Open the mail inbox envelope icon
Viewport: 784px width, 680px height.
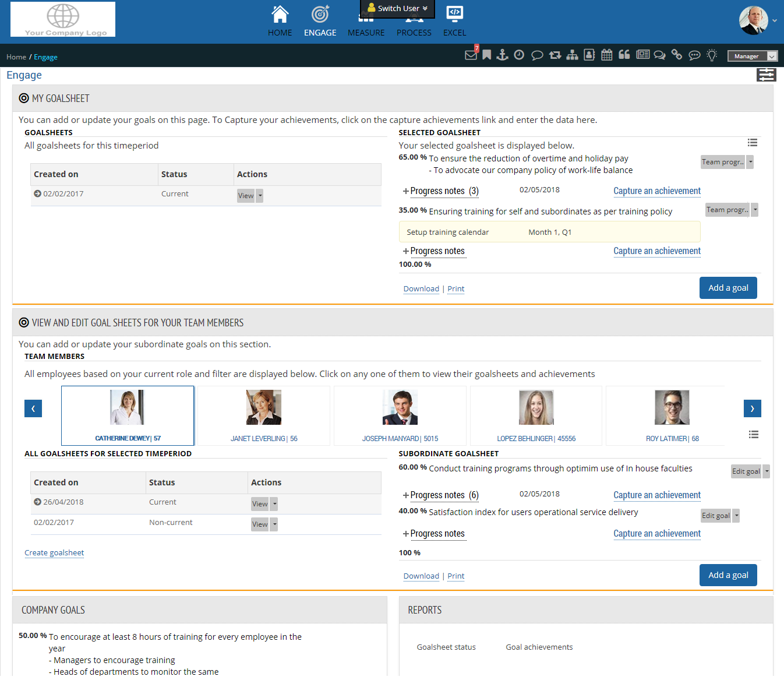pos(471,55)
